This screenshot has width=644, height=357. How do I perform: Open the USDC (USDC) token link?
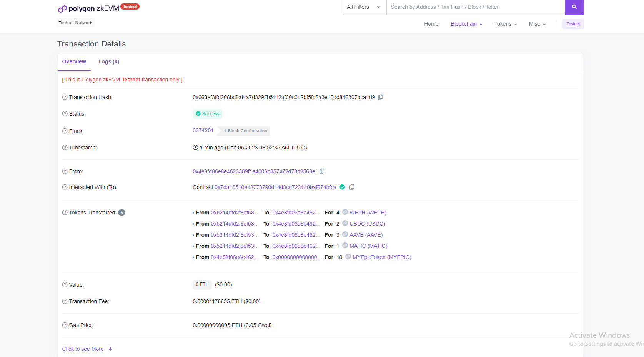367,224
